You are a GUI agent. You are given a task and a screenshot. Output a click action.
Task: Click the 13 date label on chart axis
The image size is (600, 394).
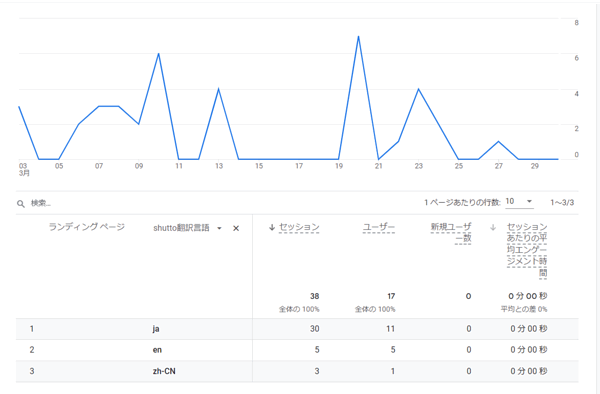219,166
